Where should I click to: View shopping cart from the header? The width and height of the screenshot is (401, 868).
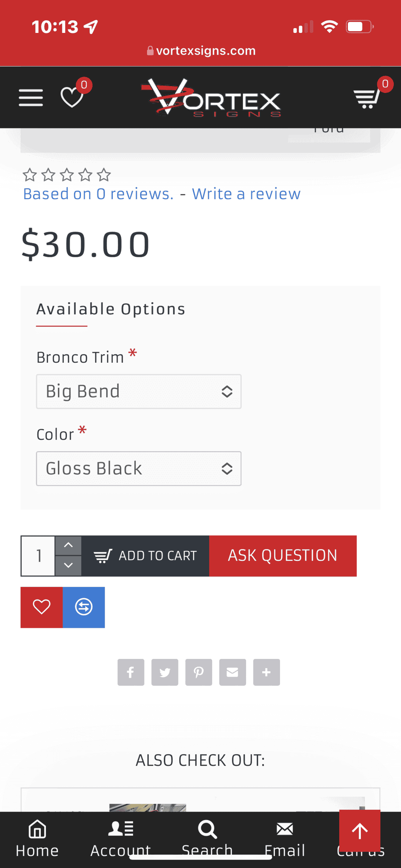point(367,98)
